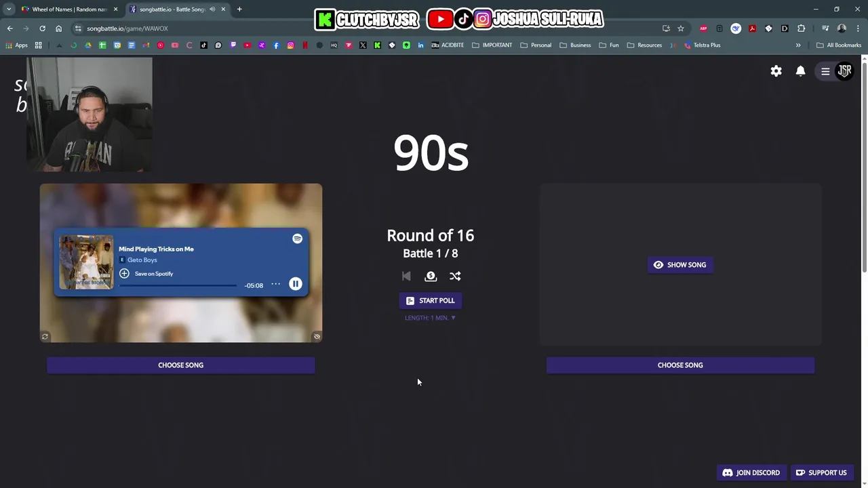Image resolution: width=868 pixels, height=488 pixels.
Task: Open the Instagram bookmark
Action: 290,45
